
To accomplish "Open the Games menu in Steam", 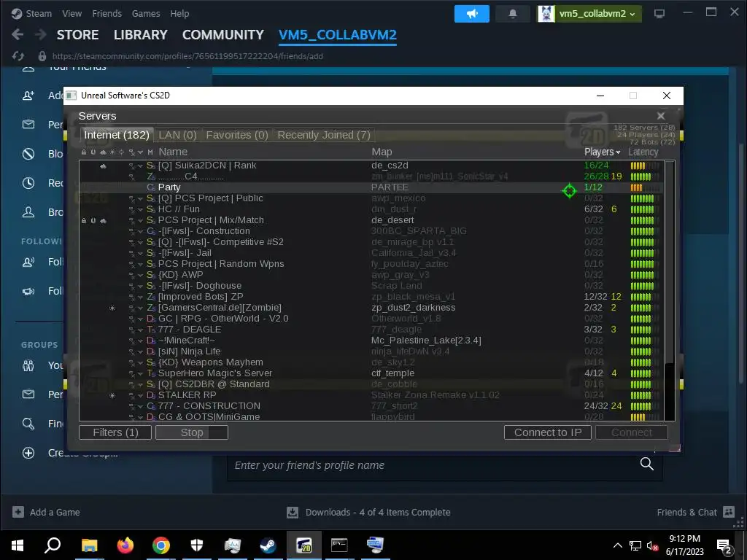I will click(146, 14).
